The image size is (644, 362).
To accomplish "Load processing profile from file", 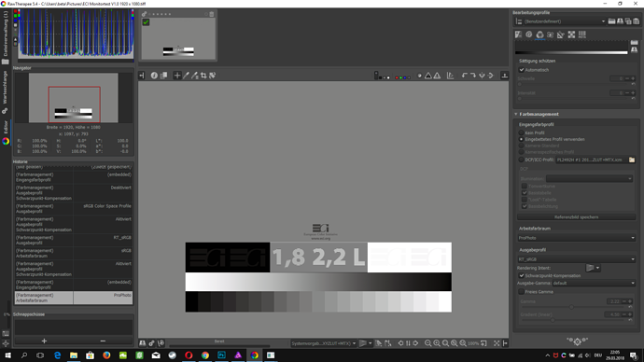I will click(611, 21).
